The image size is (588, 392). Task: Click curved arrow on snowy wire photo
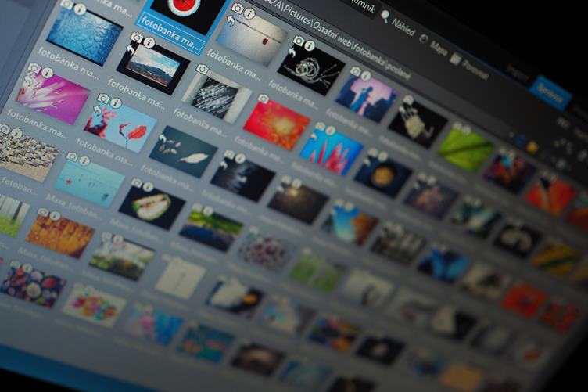pos(231,22)
